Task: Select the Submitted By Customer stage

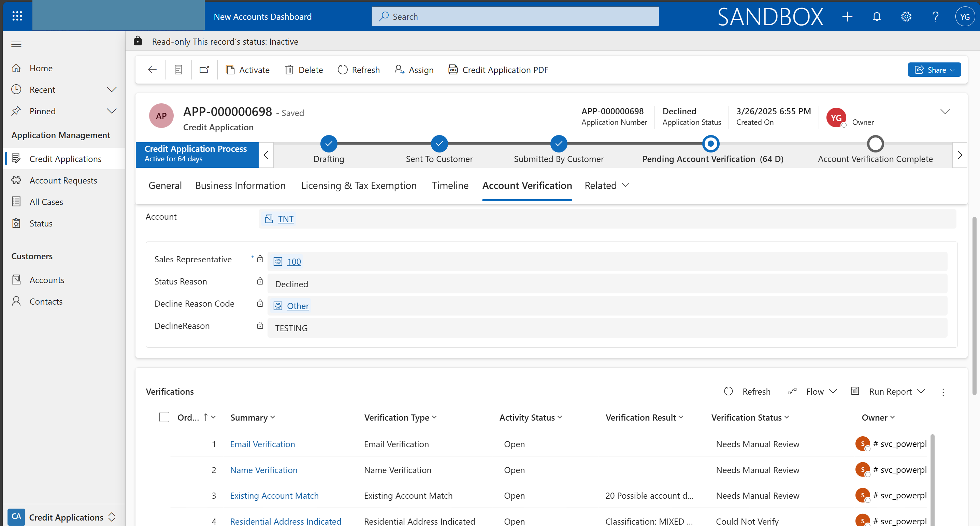Action: 559,144
